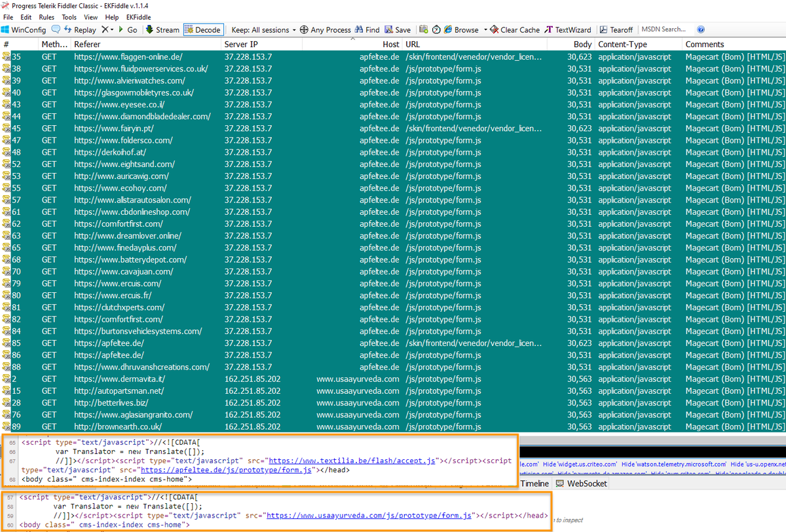Click the Remove X toolbar icon
This screenshot has width=786, height=532.
[x=105, y=29]
